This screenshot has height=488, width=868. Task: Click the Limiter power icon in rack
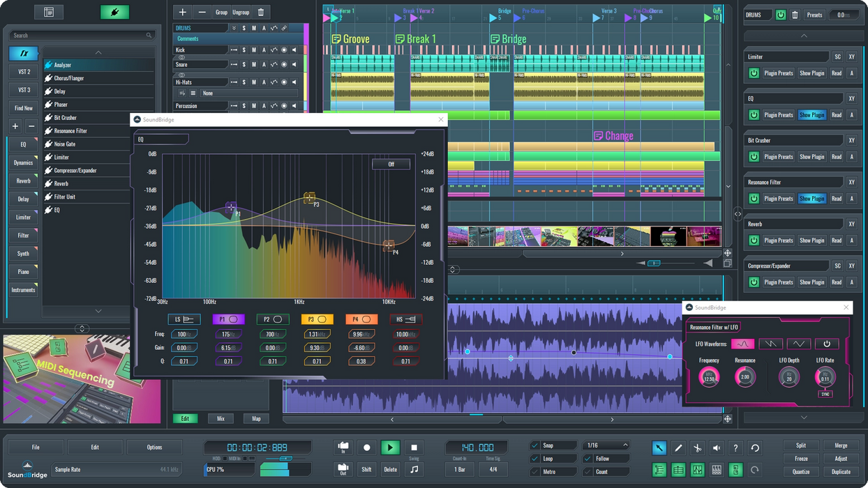pos(754,73)
